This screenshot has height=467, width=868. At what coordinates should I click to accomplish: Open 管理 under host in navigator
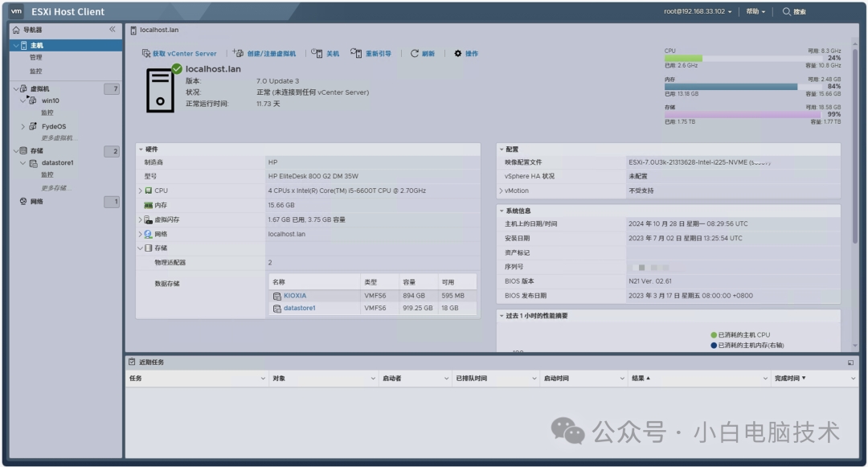[35, 58]
